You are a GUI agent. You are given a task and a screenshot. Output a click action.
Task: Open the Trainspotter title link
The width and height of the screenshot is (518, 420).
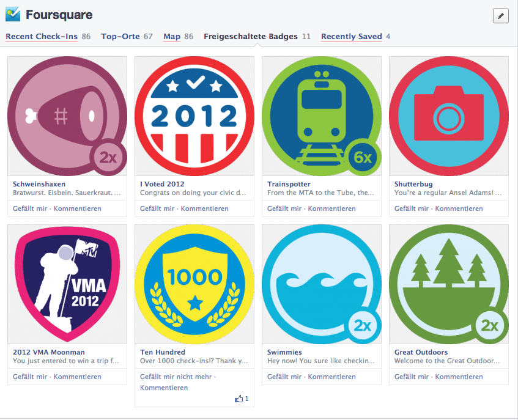(289, 184)
